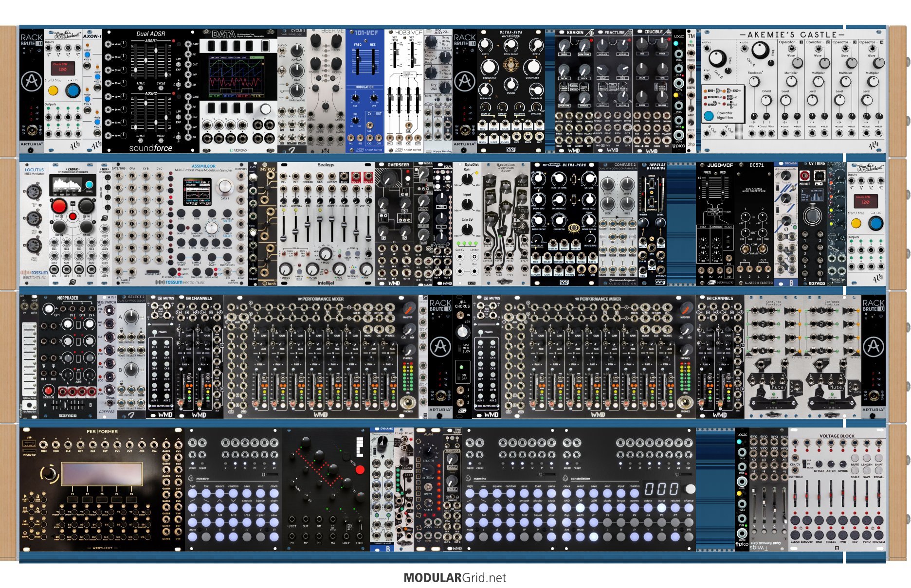Click the CLEAR button on Voltage Block

795,534
